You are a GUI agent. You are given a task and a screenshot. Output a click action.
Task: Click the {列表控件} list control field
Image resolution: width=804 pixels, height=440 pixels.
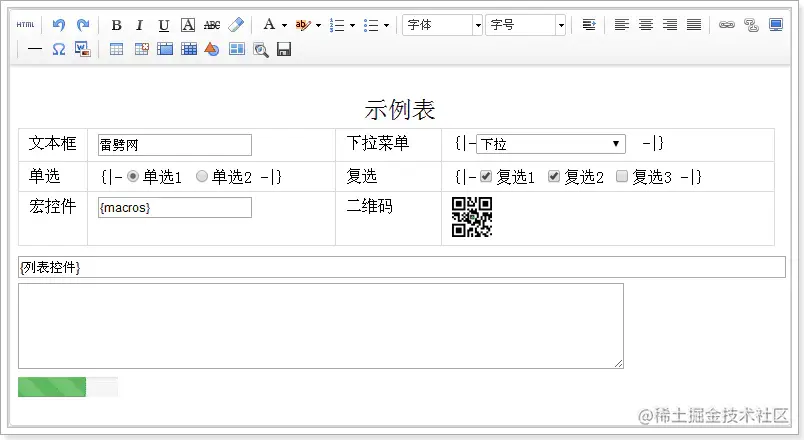click(x=402, y=267)
